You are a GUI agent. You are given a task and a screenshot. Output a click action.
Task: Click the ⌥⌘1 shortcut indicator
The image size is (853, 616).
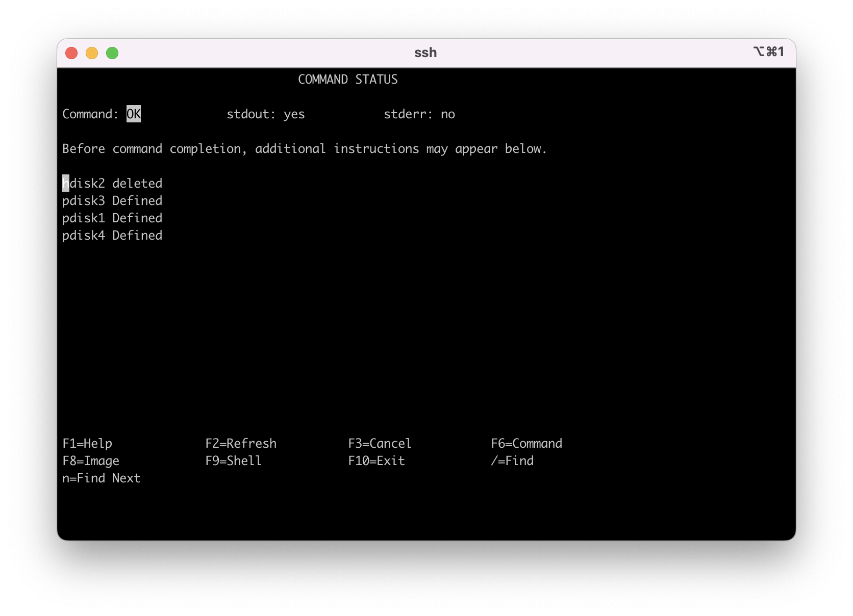point(768,52)
